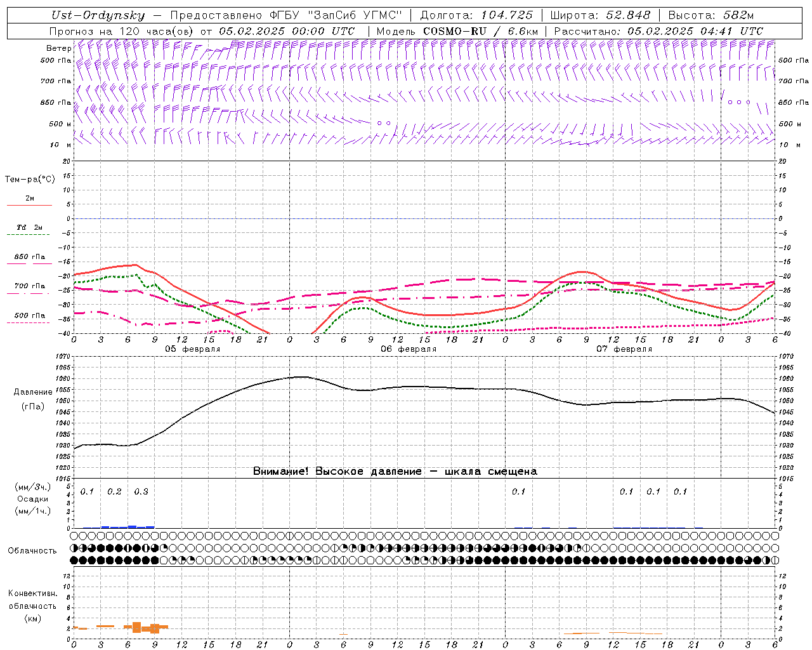Viewport: 812px width, 650px height.
Task: Click the Ветер wind panel label
Action: [58, 48]
